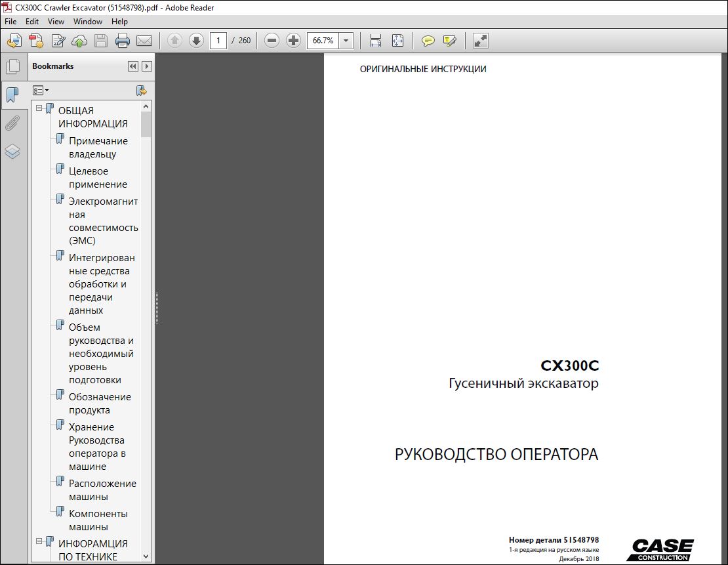Click the upload to cloud icon

click(x=79, y=41)
